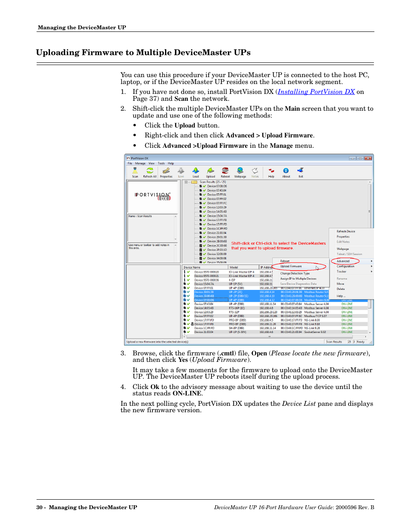Select Device 1C:FF:FD row in device list
The image size is (411, 532).
pos(275,328)
